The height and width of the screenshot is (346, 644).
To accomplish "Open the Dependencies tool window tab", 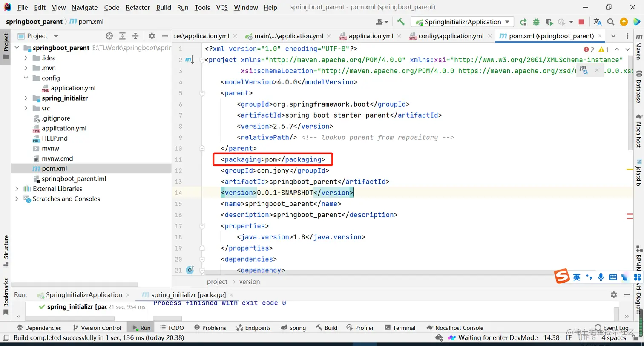I will point(39,328).
